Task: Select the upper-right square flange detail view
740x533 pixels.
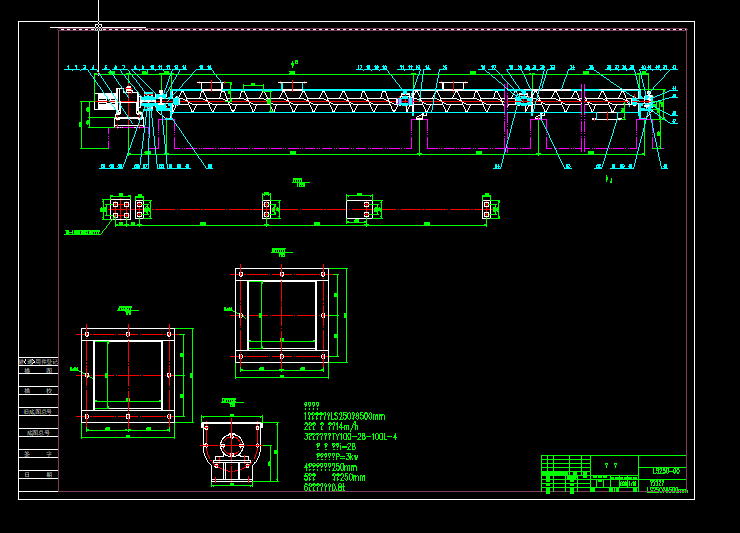Action: [x=282, y=314]
